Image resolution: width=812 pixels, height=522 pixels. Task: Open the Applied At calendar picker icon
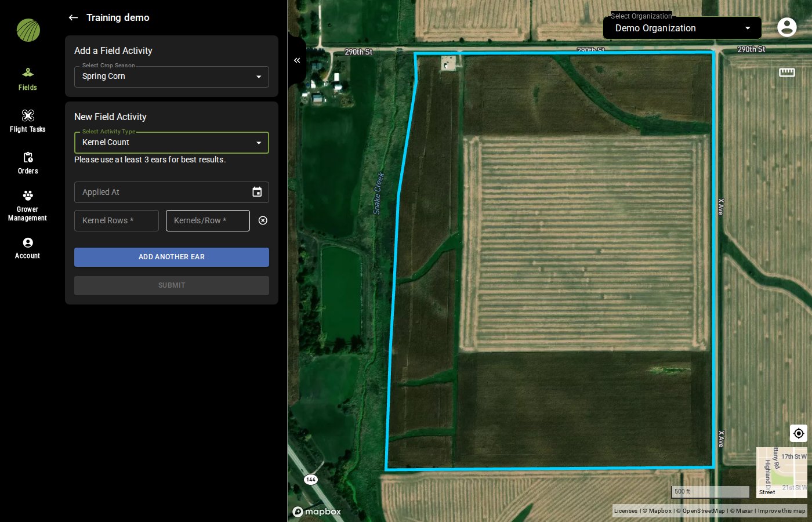click(257, 192)
